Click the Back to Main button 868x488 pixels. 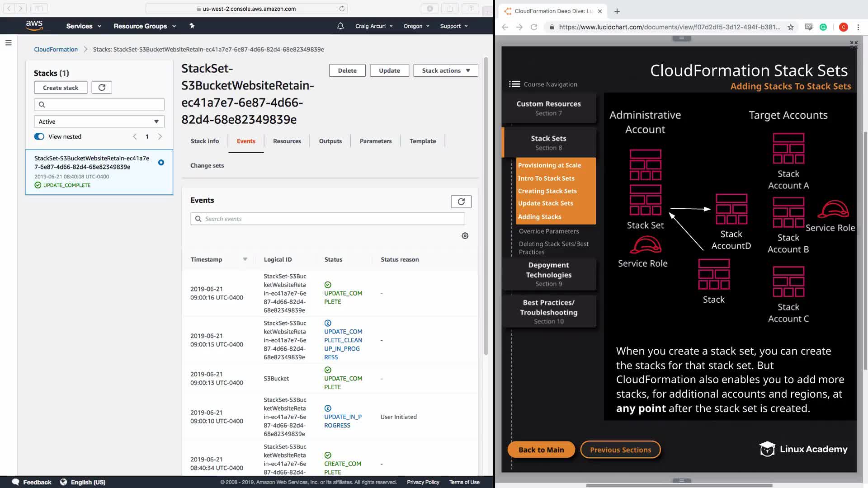tap(541, 450)
